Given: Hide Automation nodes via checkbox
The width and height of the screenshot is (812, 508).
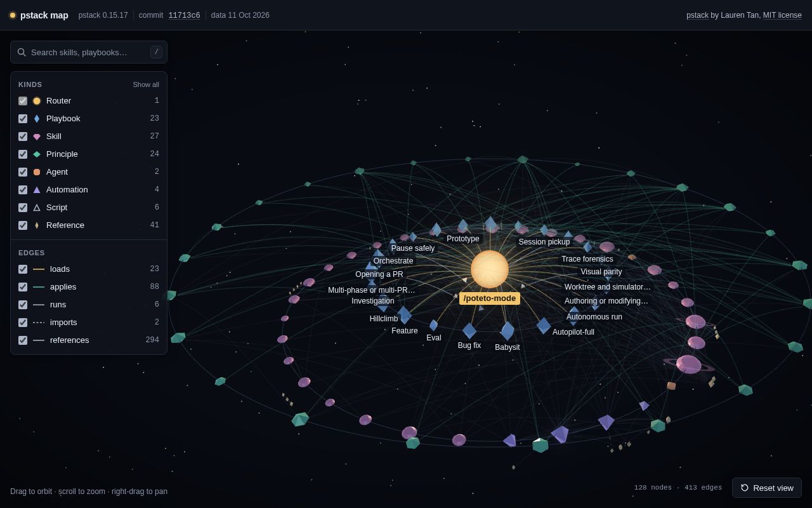Looking at the screenshot, I should click(x=23, y=190).
